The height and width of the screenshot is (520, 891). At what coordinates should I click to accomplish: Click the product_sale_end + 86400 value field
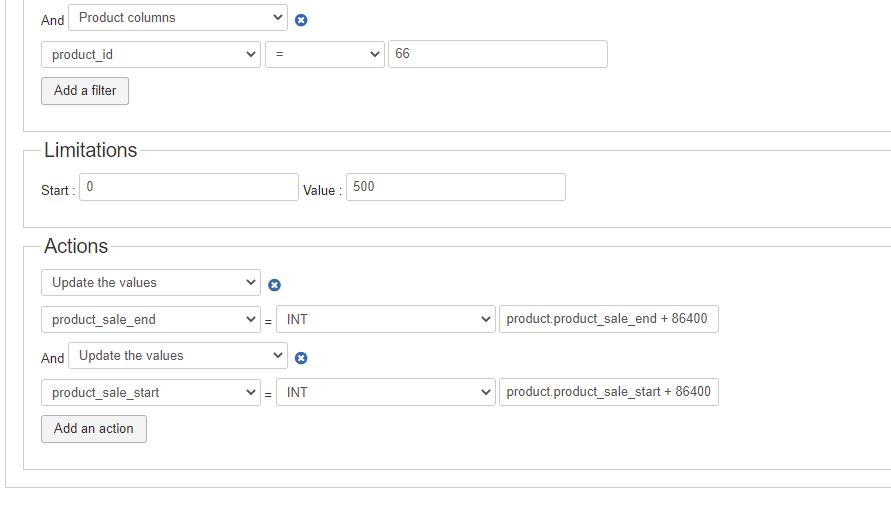(x=608, y=320)
